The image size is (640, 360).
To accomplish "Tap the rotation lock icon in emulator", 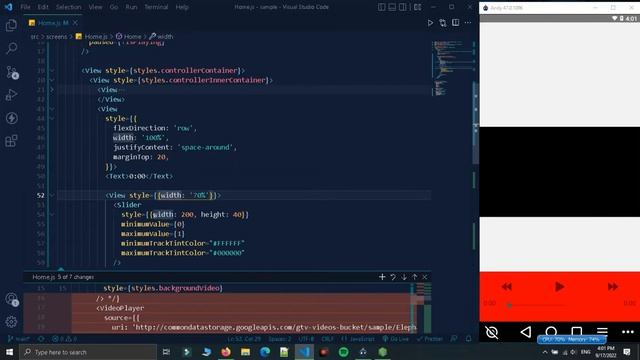I will [492, 332].
